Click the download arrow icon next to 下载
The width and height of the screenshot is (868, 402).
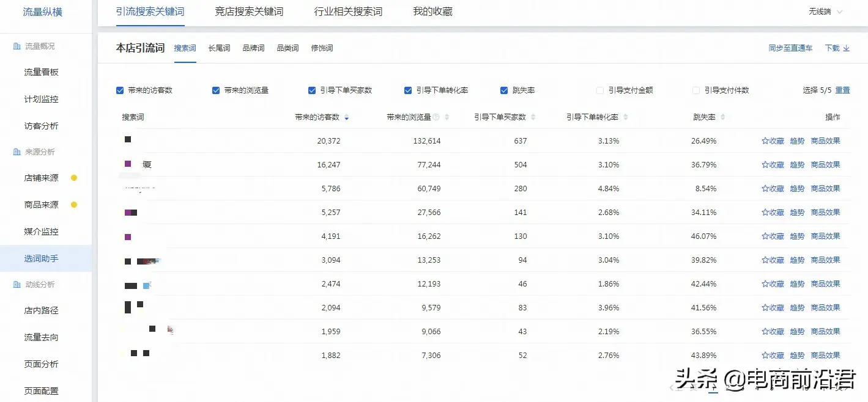pyautogui.click(x=847, y=48)
